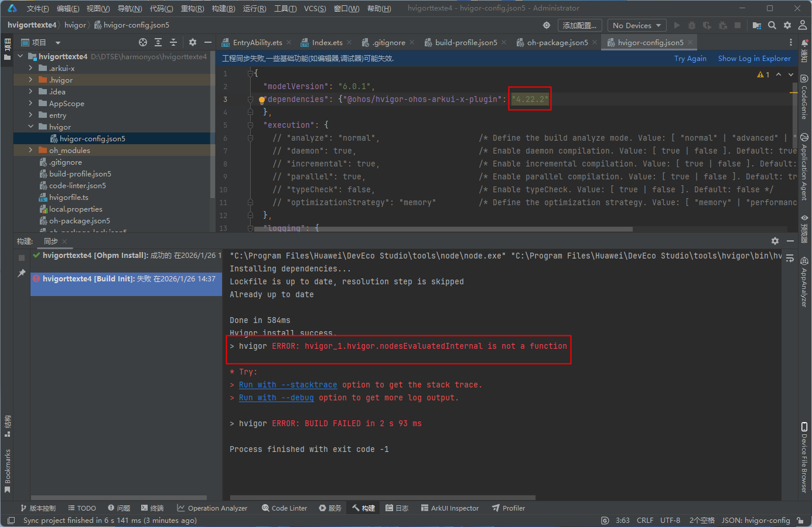Collapse the hvigor folder in project tree
Screen dimensions: 812x527
coord(30,127)
